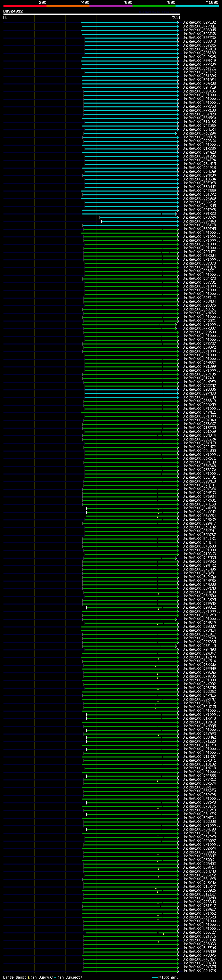This screenshot has height=980, width=222.
Task: Select the UniRef100_B1Z1K7 label
Action: click(199, 894)
